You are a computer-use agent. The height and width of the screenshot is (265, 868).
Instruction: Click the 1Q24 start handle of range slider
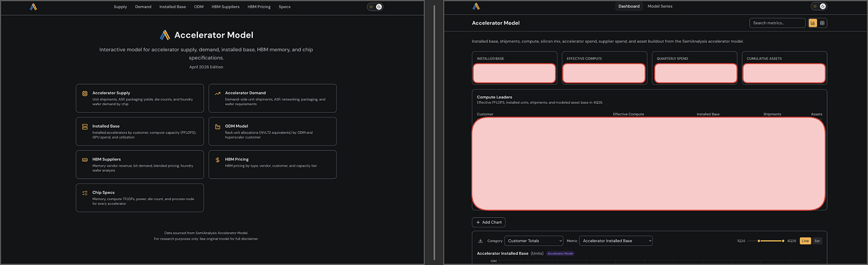coord(759,241)
